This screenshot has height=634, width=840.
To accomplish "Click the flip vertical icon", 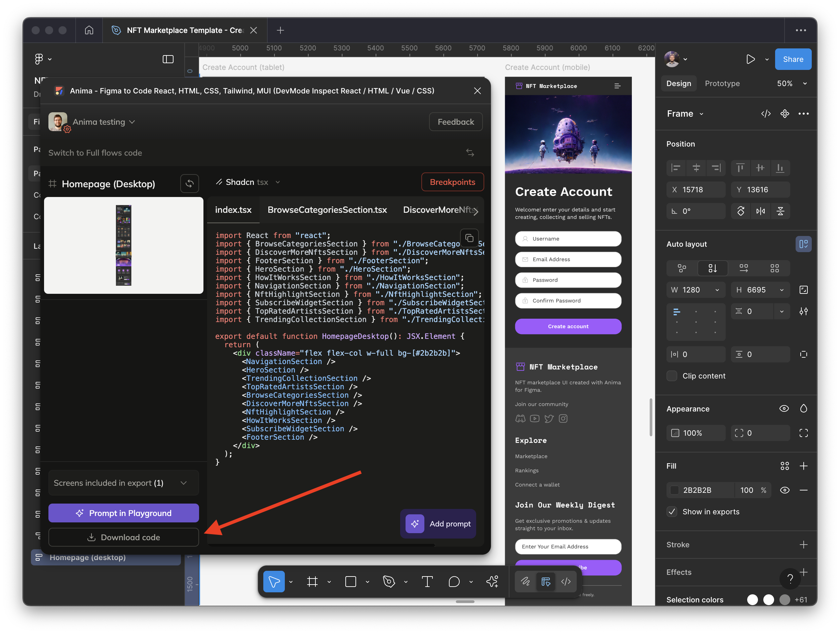I will pos(780,211).
